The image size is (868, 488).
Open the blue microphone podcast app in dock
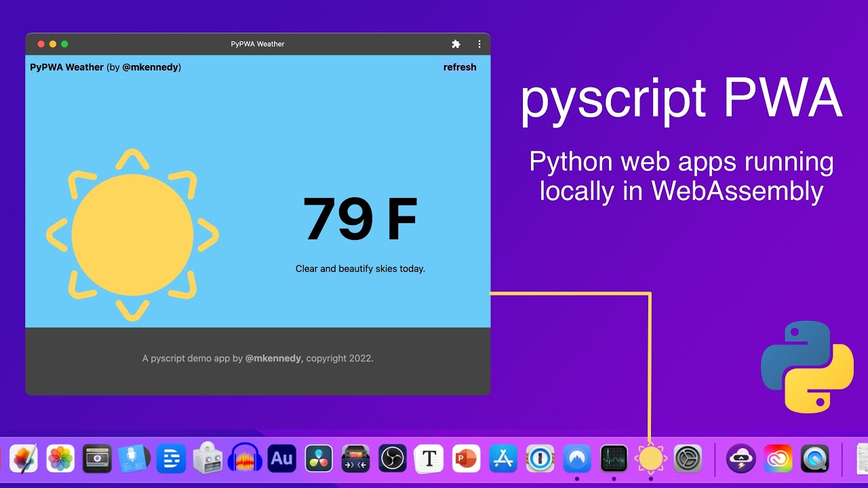pos(133,459)
